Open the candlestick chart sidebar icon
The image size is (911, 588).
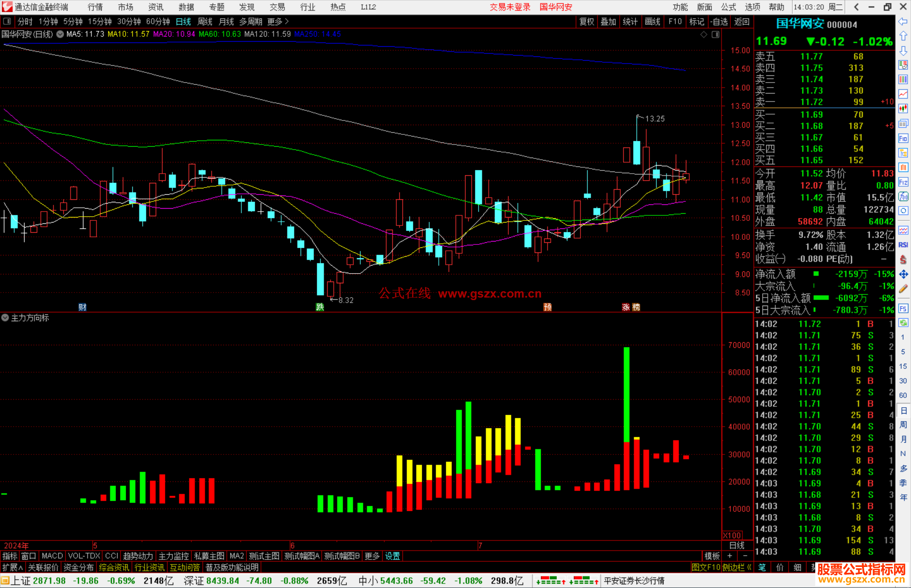coord(903,109)
